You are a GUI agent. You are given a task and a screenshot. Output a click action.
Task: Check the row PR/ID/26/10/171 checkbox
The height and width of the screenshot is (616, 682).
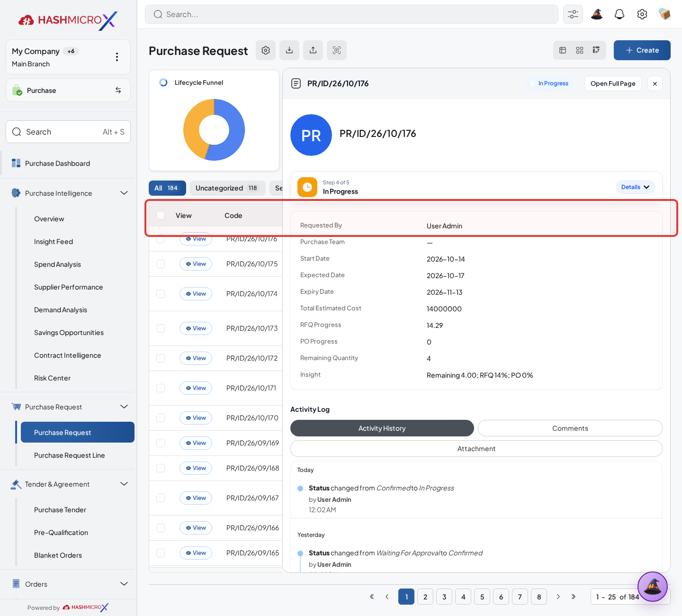point(161,388)
